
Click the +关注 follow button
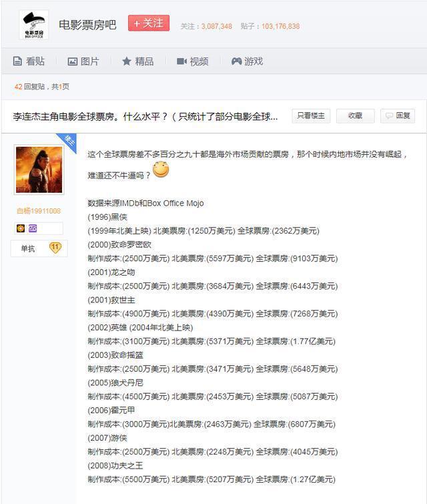(149, 23)
